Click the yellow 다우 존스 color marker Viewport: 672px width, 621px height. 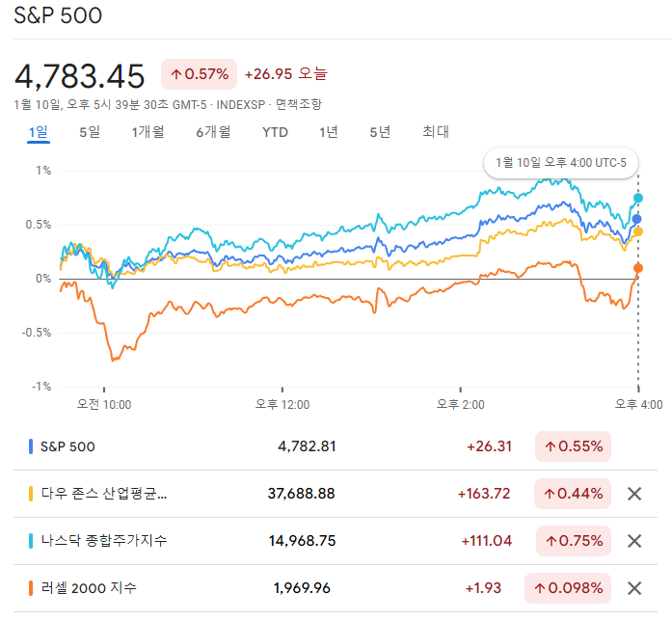(31, 494)
